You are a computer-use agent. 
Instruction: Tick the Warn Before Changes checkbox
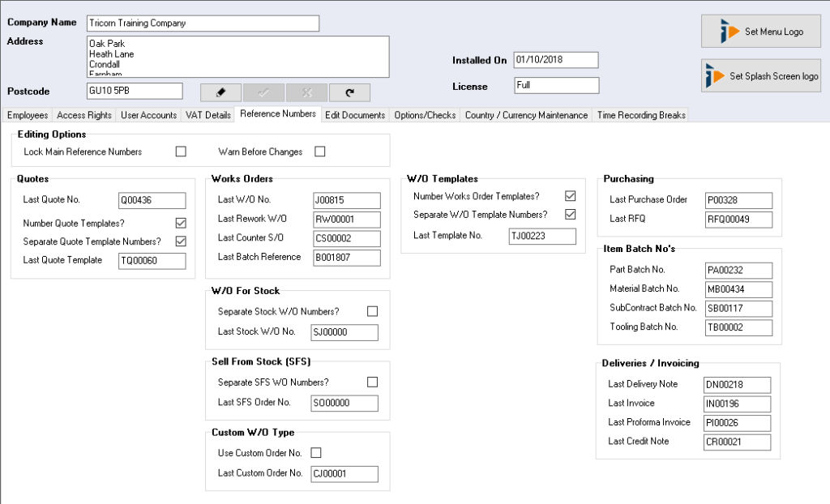pos(319,152)
